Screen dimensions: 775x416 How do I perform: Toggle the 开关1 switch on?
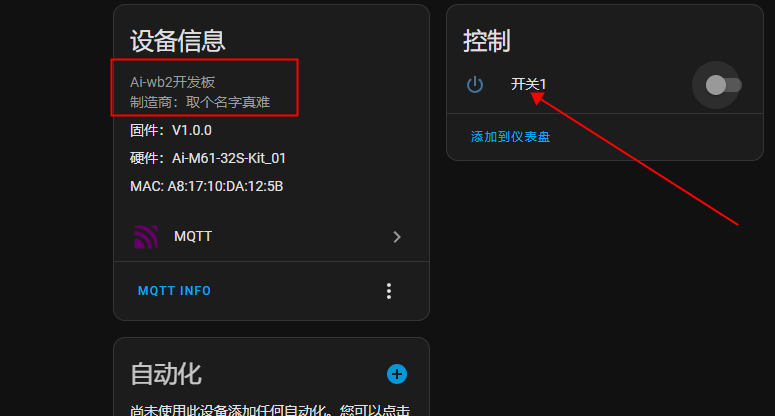(723, 85)
